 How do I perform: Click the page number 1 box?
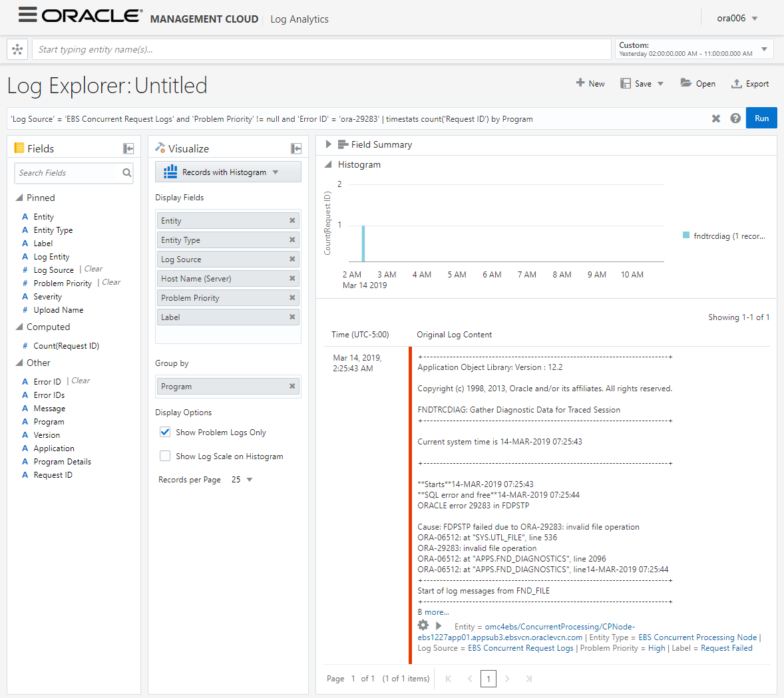488,679
